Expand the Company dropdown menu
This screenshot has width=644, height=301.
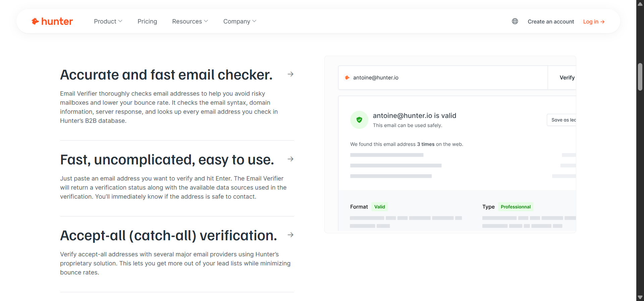point(240,21)
